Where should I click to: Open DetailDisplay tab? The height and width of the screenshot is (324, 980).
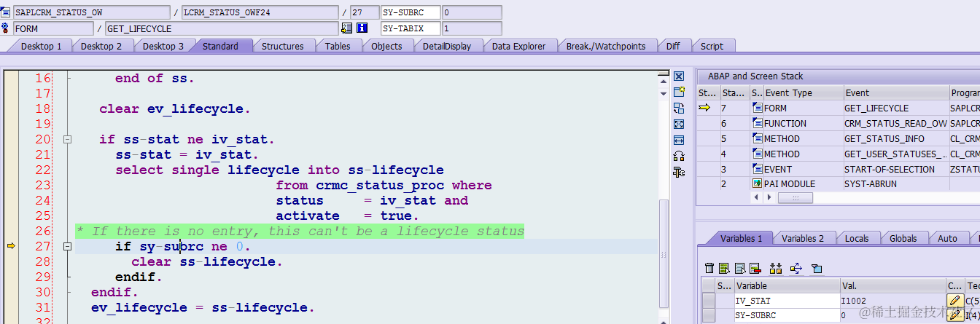pyautogui.click(x=447, y=46)
